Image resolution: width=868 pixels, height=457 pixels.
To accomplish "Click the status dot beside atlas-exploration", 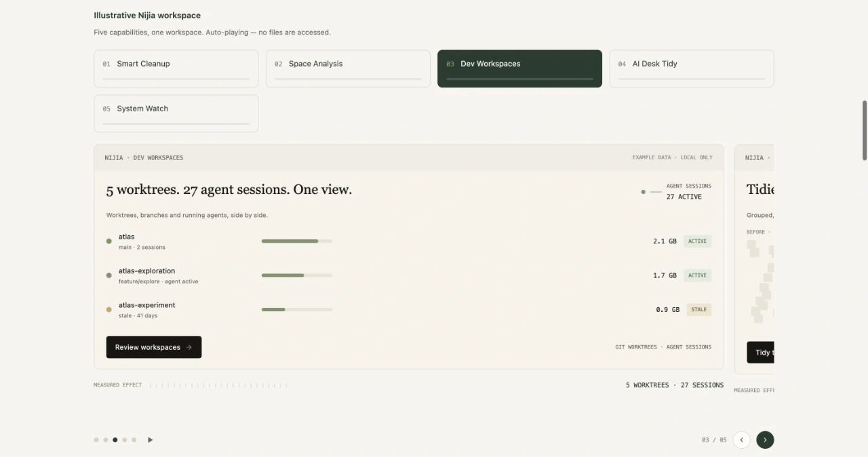I will tap(108, 275).
